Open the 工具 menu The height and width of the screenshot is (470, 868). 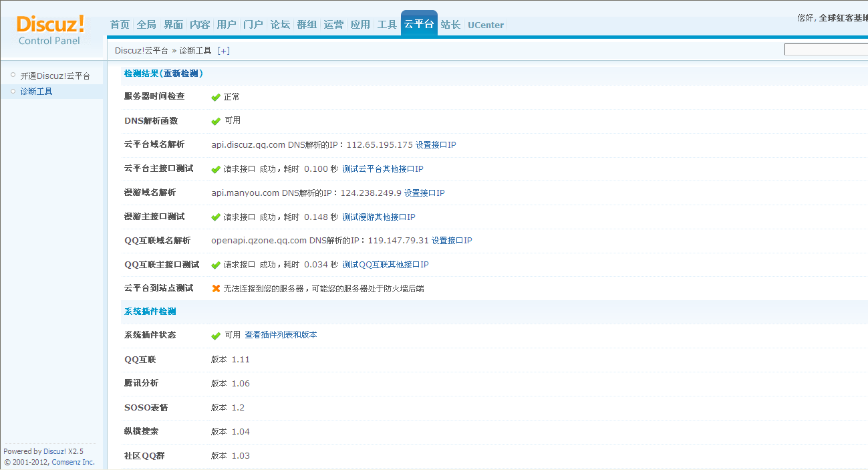pyautogui.click(x=387, y=25)
